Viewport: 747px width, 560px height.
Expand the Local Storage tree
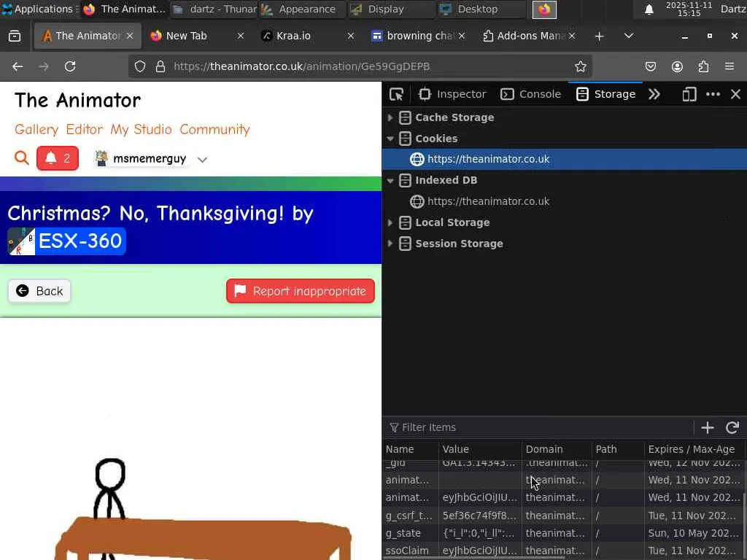coord(390,222)
